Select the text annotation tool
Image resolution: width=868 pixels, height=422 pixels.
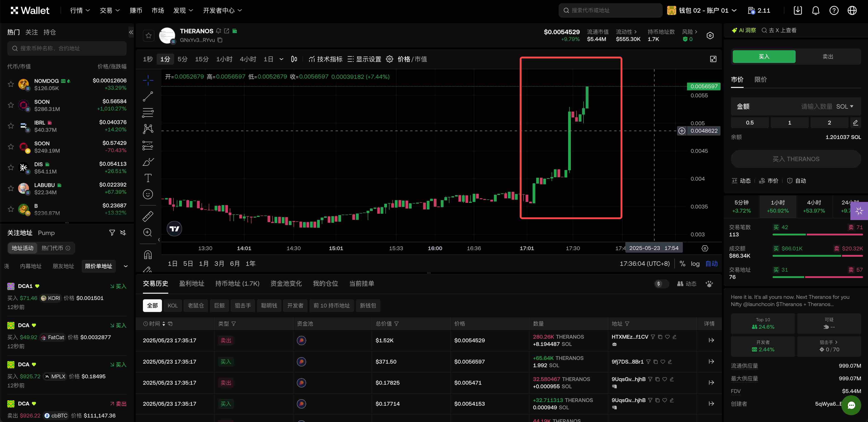pyautogui.click(x=148, y=178)
